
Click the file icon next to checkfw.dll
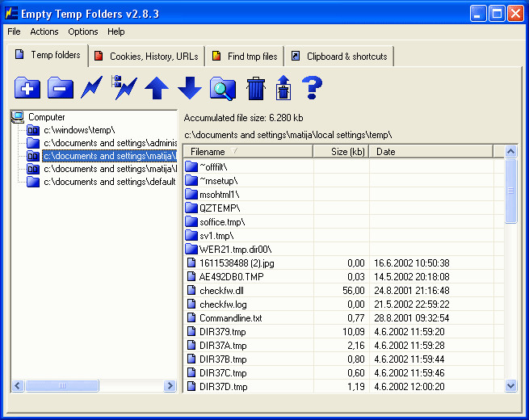coord(191,290)
